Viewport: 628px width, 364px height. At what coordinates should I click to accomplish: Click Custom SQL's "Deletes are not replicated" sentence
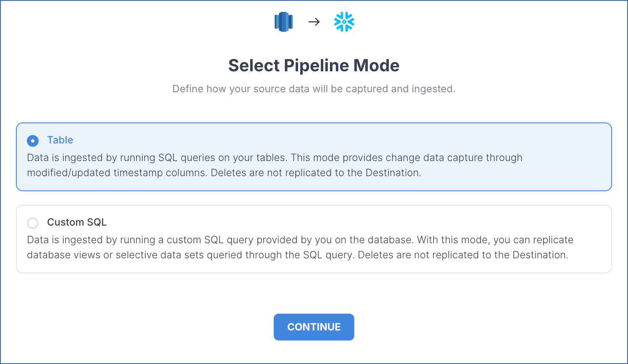pyautogui.click(x=463, y=255)
